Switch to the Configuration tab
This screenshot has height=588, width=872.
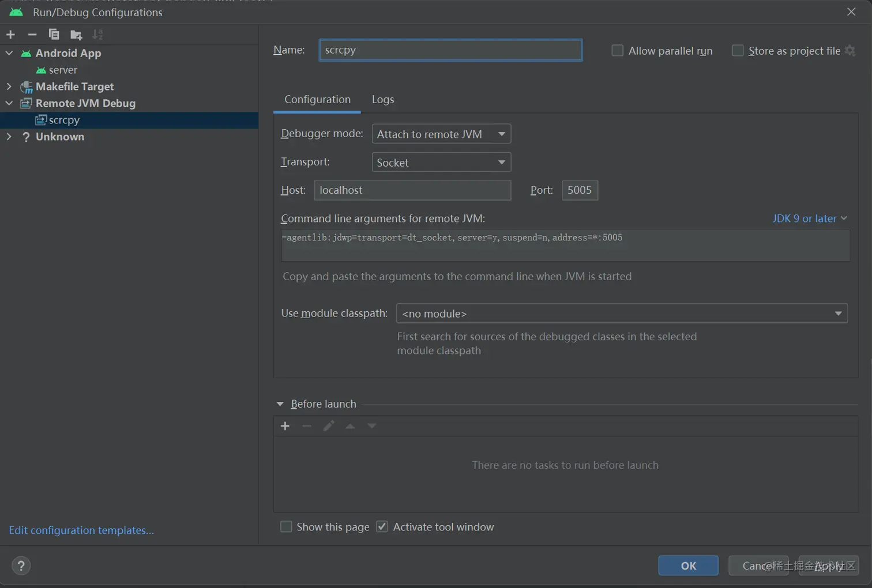coord(317,99)
